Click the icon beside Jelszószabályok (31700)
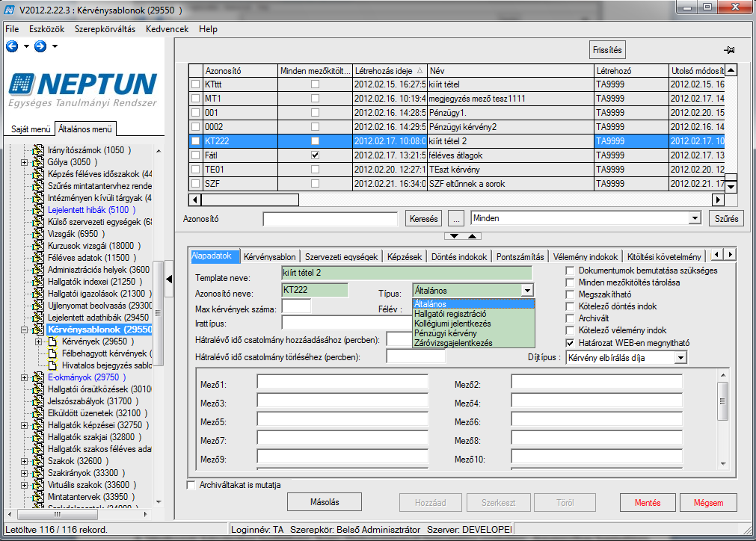This screenshot has width=756, height=541. pos(38,402)
